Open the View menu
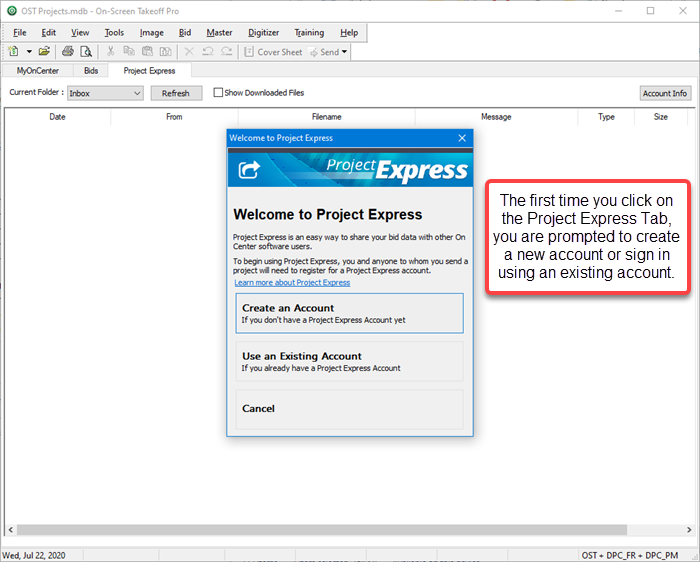Image resolution: width=700 pixels, height=562 pixels. pos(80,33)
